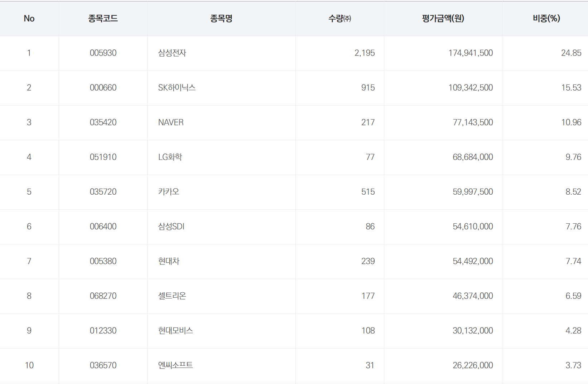This screenshot has height=384, width=588.
Task: Click weight value 9.76
Action: click(573, 157)
